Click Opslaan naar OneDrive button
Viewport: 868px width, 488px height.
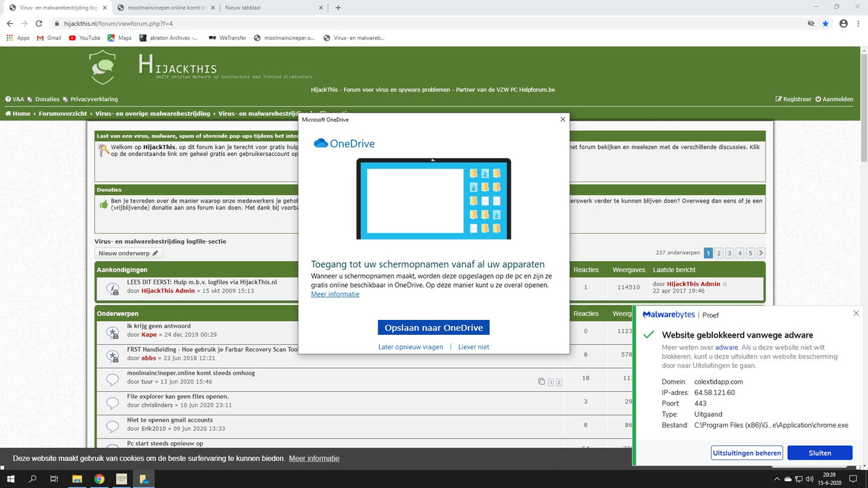[433, 327]
